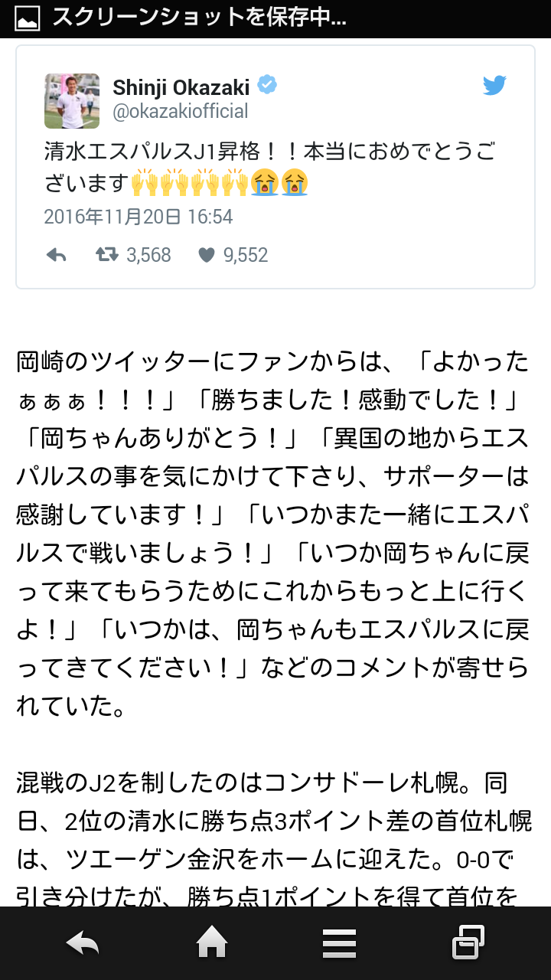Tap the スクリーンショットを保存中 notification text

coord(199,18)
